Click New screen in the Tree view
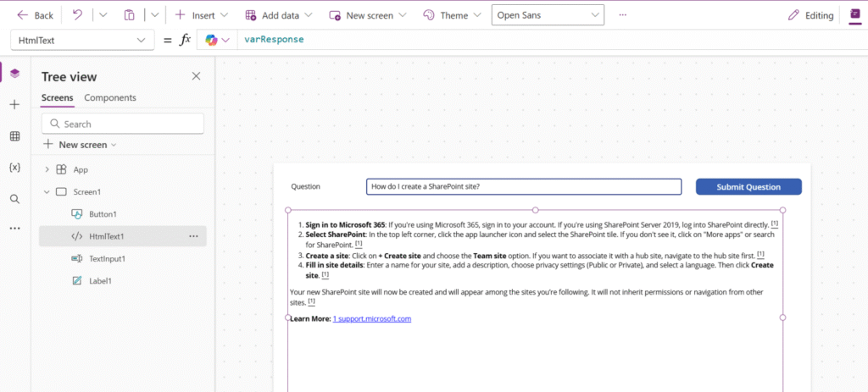The height and width of the screenshot is (392, 868). click(x=81, y=145)
